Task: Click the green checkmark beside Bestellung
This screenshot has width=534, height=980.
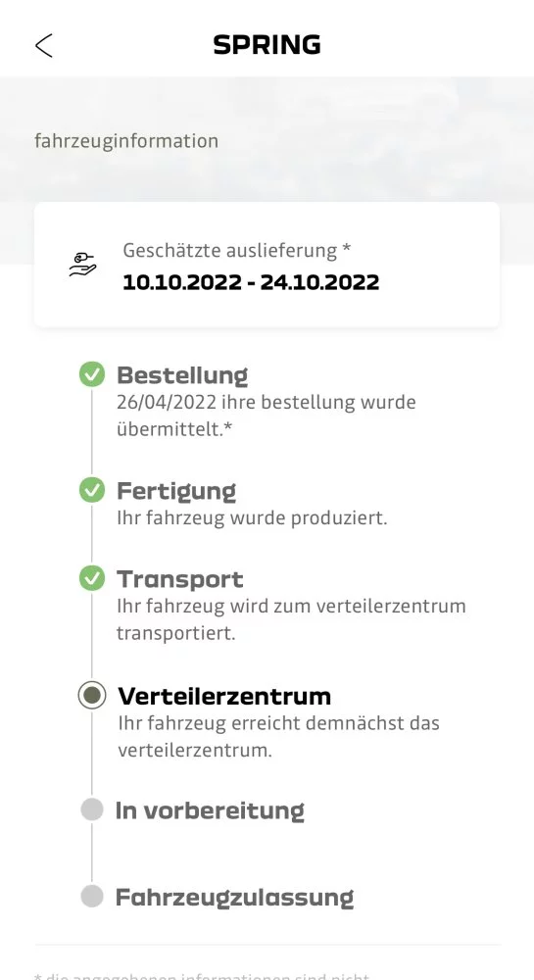Action: [92, 374]
